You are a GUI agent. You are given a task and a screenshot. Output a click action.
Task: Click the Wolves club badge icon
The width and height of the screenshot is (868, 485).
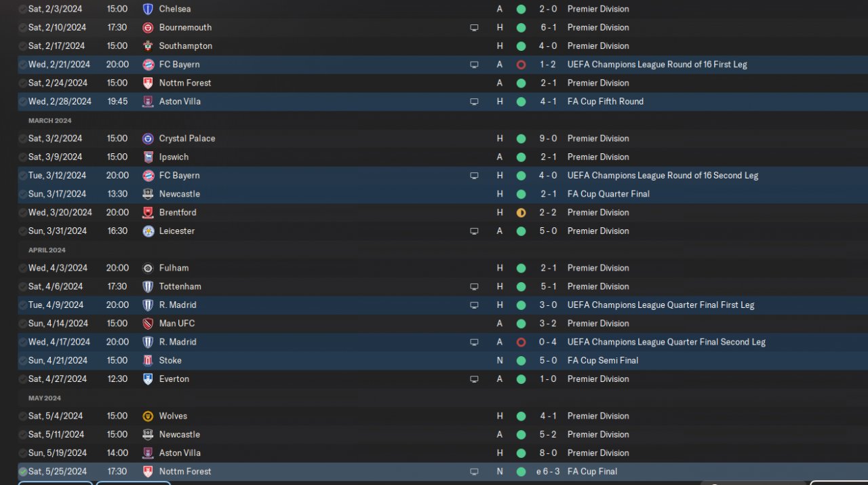tap(148, 416)
